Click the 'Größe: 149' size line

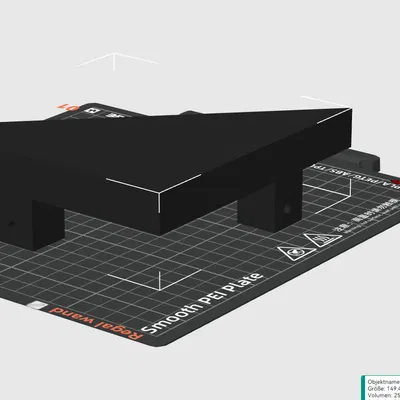(x=384, y=388)
